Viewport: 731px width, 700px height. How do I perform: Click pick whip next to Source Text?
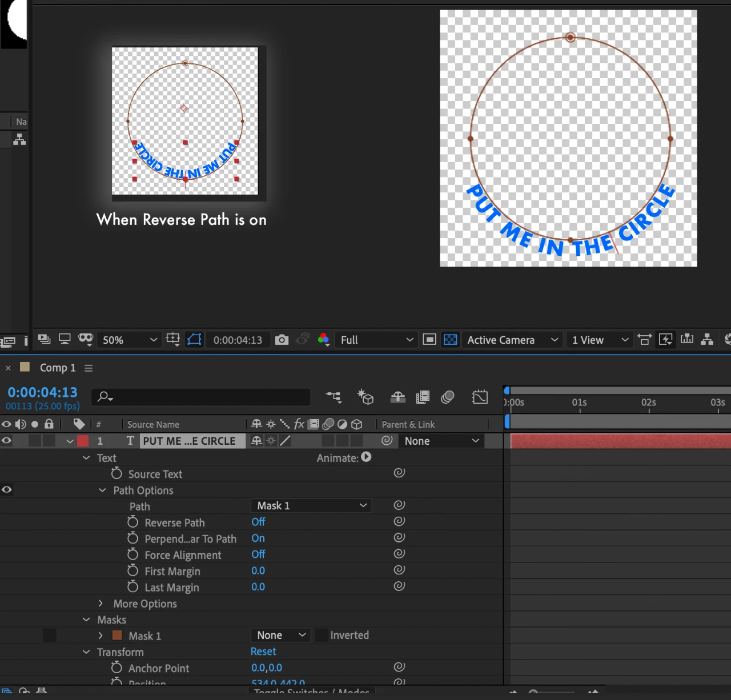[x=399, y=473]
